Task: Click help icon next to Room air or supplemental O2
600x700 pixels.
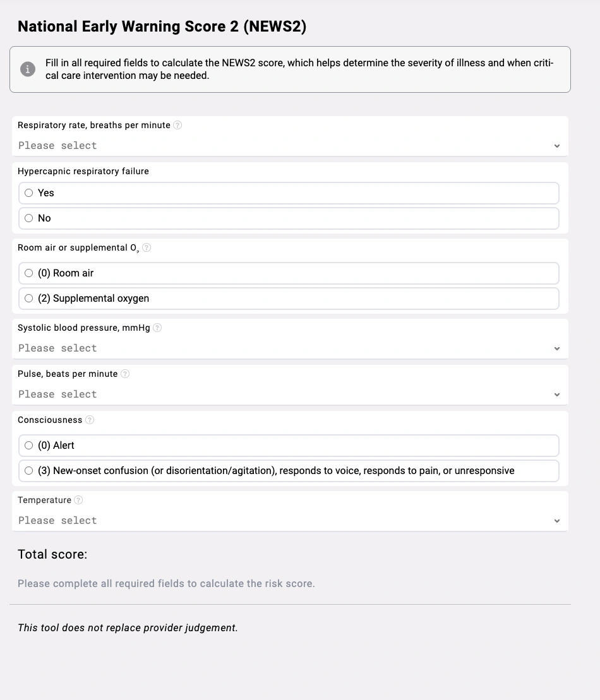Action: 147,248
